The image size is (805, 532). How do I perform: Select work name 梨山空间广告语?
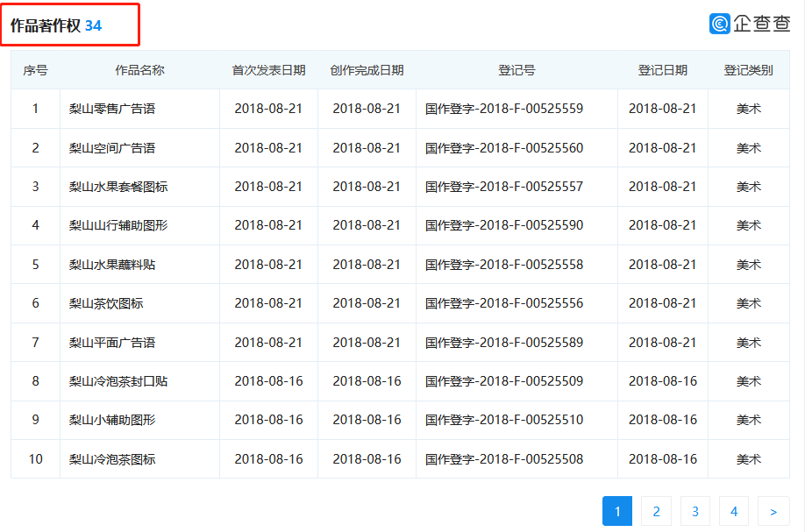click(112, 148)
